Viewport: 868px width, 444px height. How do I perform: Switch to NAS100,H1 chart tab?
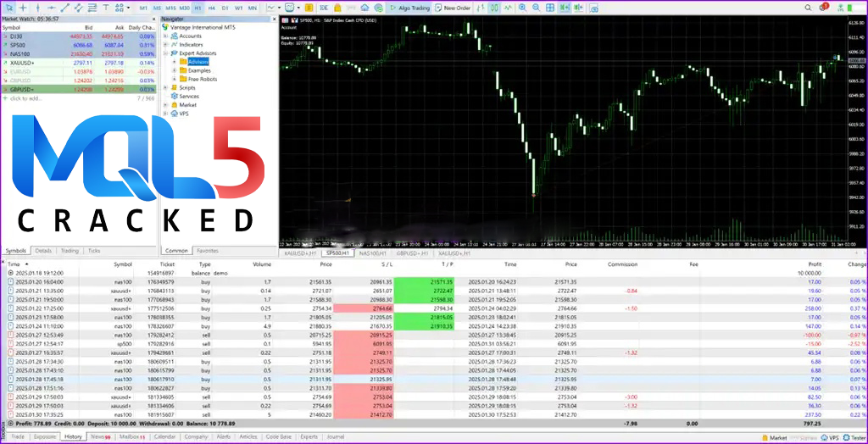click(x=372, y=253)
